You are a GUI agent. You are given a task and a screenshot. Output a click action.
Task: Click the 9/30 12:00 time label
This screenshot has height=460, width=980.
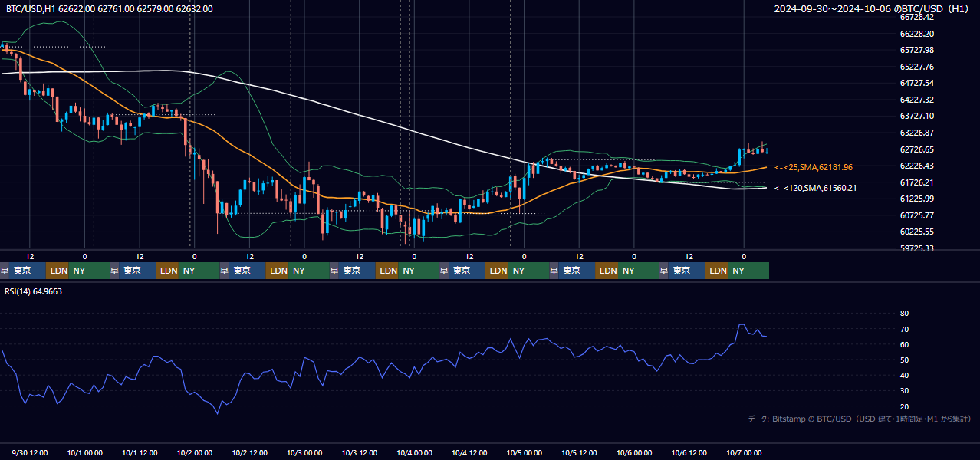pos(31,452)
